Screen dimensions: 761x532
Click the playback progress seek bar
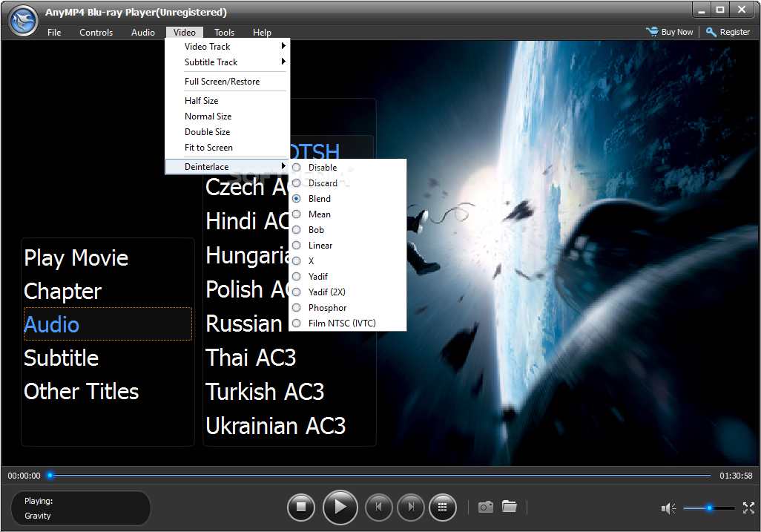point(380,475)
